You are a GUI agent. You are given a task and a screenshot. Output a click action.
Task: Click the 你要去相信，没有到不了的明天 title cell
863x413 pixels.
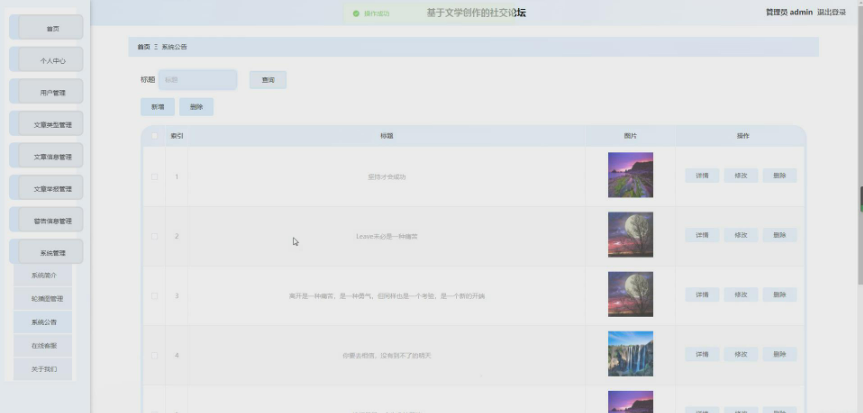387,355
